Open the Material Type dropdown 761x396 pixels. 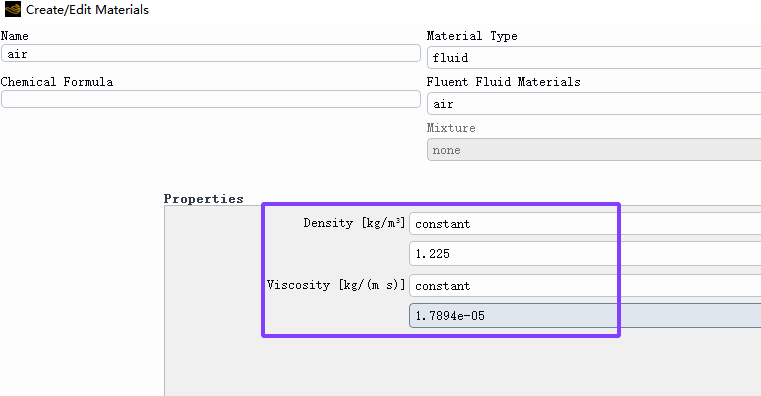594,58
